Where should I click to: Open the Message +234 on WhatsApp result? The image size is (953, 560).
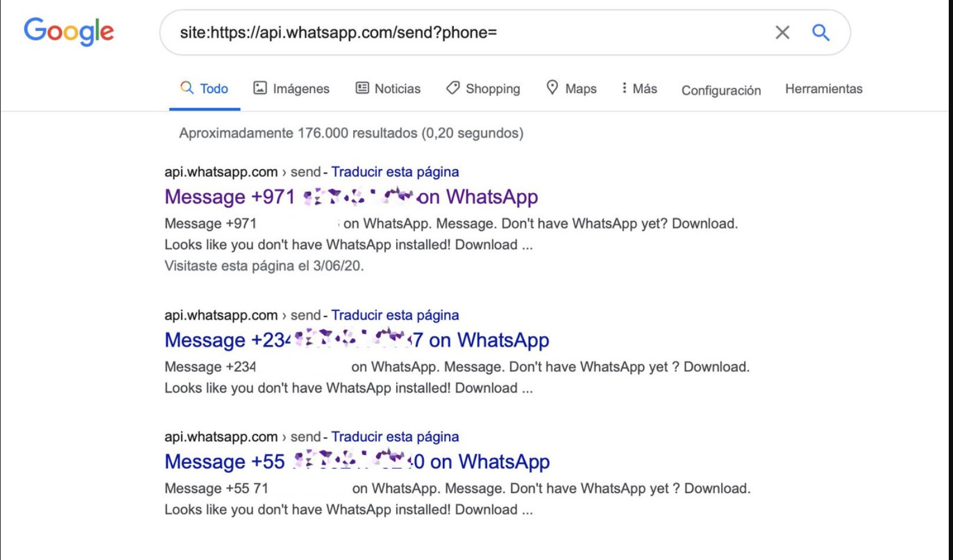point(357,340)
